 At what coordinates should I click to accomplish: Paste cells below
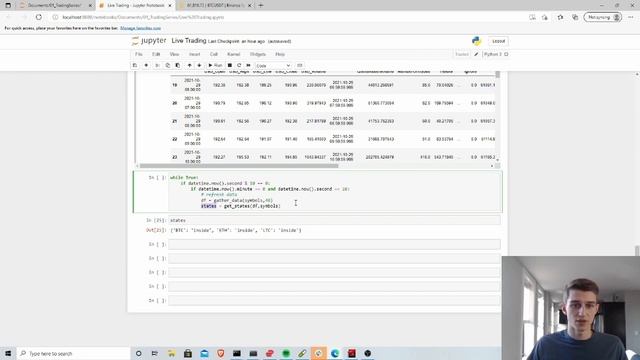pos(178,65)
